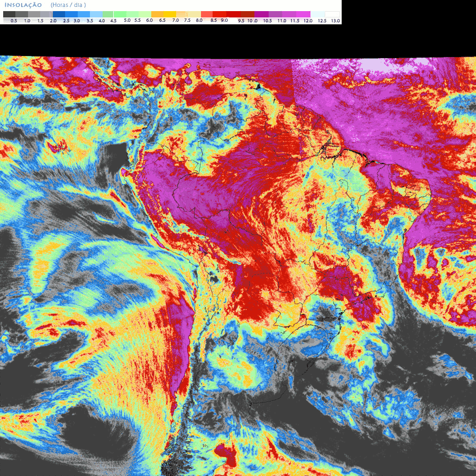Click the "Insolação" legend title
Image resolution: width=476 pixels, height=476 pixels.
coord(23,5)
